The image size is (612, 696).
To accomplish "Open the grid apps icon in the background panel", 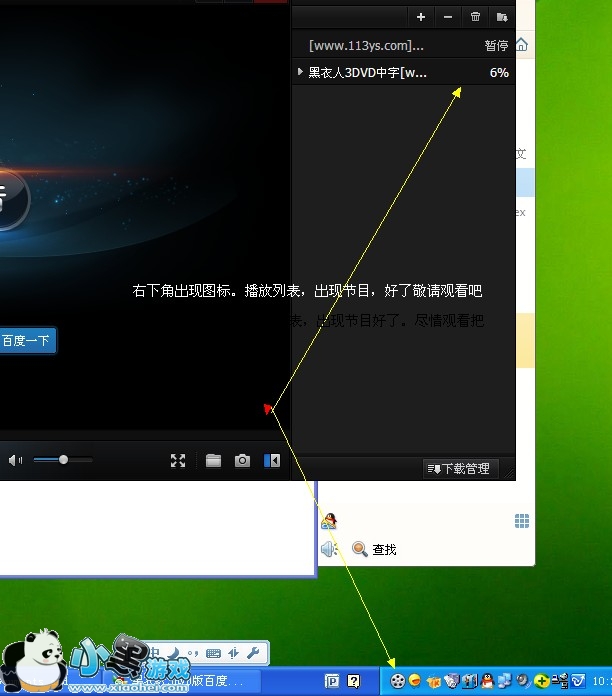I will coord(522,521).
